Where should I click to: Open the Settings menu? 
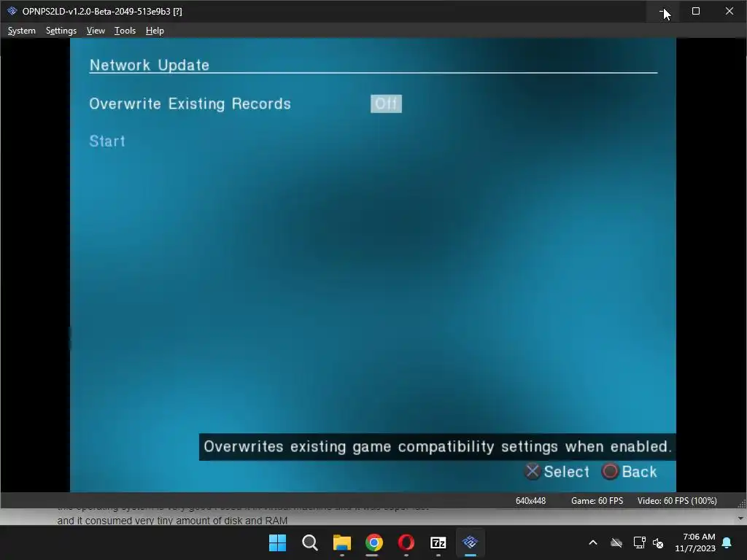click(61, 31)
